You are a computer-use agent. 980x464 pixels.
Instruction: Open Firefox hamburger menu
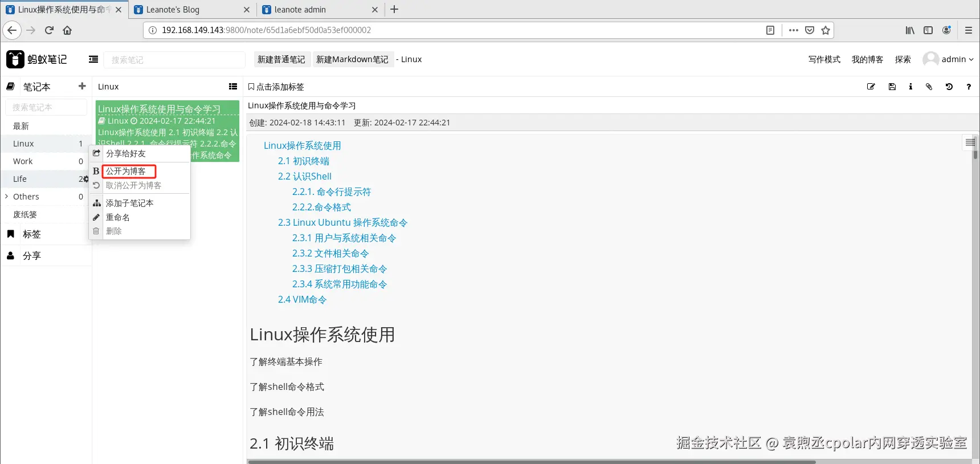pyautogui.click(x=969, y=30)
